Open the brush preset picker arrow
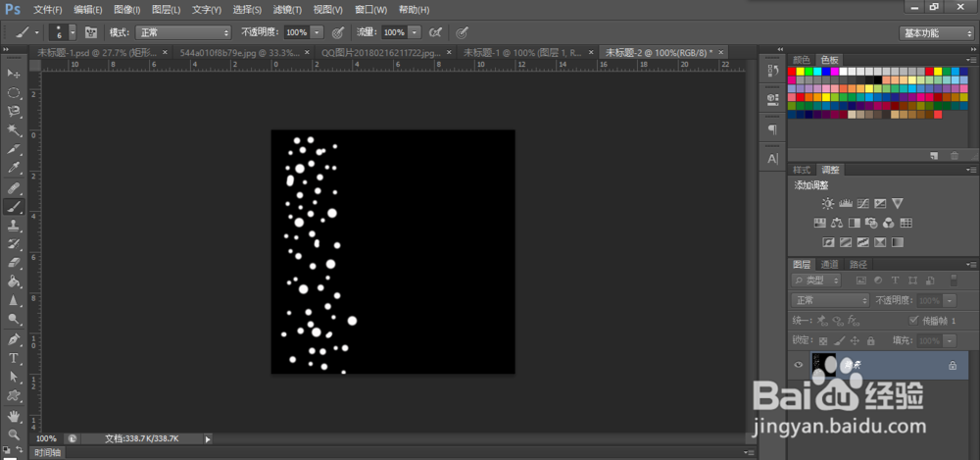 73,32
